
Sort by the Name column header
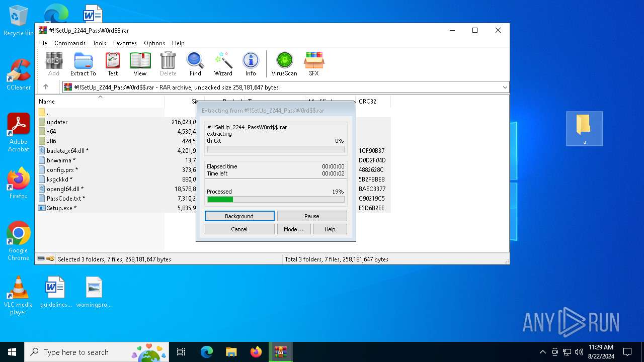(x=100, y=102)
